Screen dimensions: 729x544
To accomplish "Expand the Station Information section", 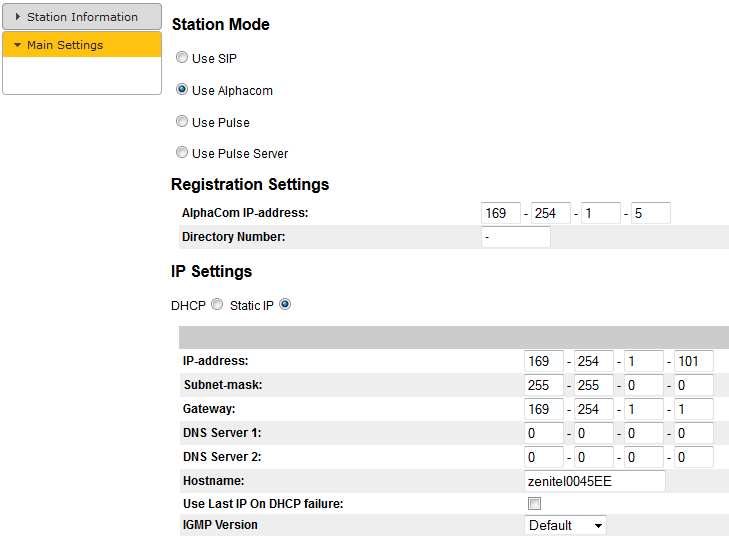I will tap(82, 17).
